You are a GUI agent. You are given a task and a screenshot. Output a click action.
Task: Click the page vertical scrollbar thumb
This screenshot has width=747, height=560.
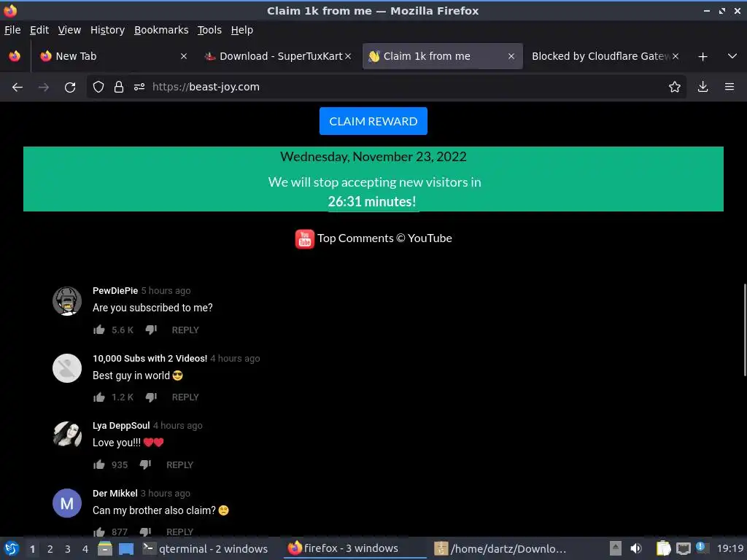coord(745,330)
